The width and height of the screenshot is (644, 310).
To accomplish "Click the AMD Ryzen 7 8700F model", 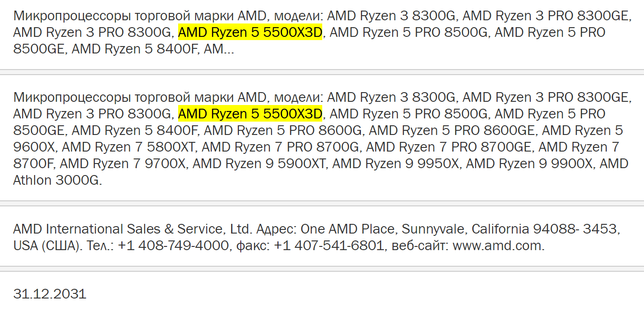I will (x=579, y=147).
